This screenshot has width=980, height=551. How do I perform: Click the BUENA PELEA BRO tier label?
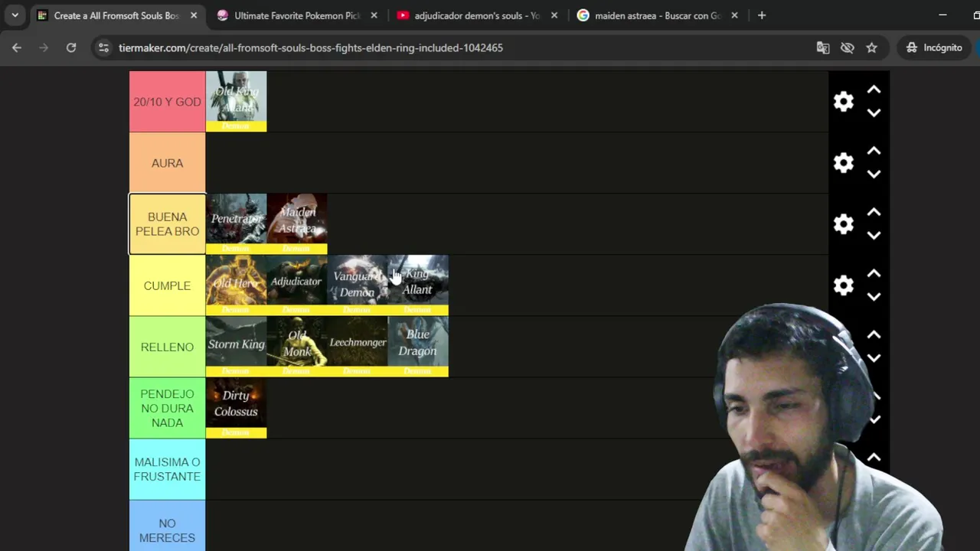point(167,224)
